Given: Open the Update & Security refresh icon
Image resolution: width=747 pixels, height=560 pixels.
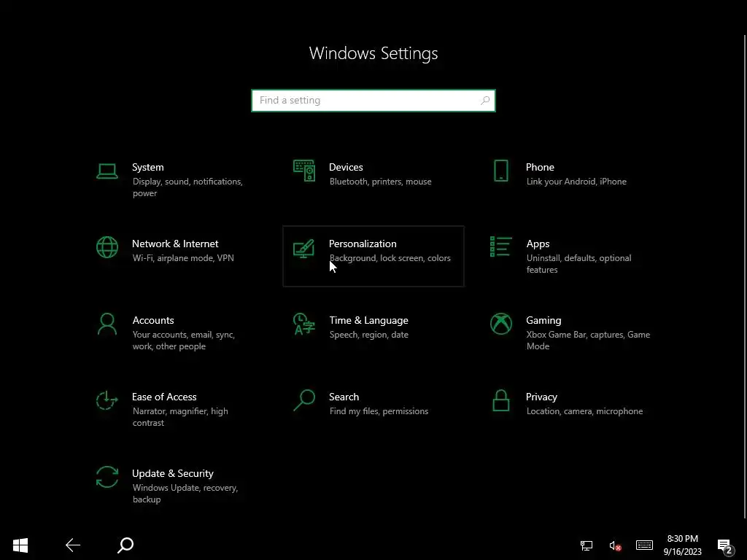Looking at the screenshot, I should click(x=107, y=477).
